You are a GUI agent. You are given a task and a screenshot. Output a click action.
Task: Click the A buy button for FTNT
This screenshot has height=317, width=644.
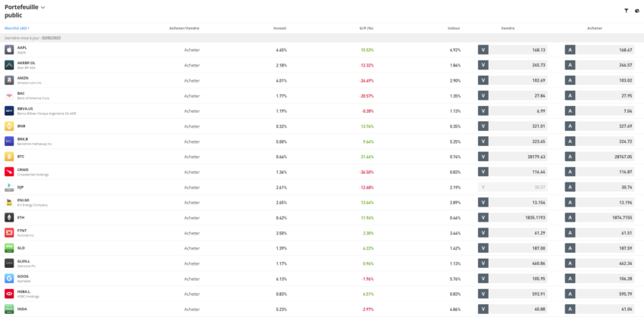[570, 233]
